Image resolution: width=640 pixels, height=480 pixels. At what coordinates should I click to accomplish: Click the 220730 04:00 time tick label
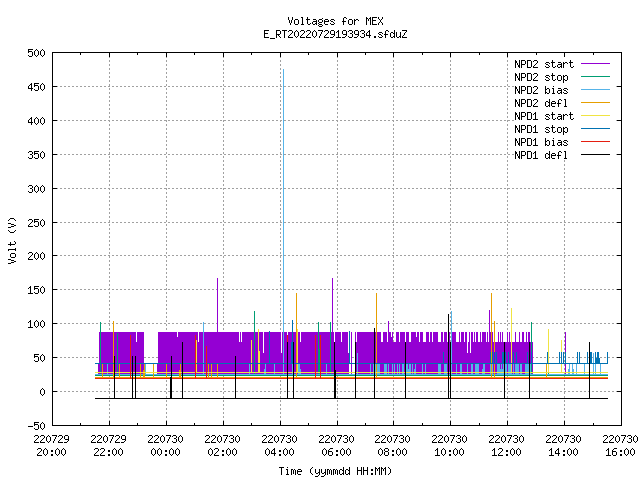280,446
